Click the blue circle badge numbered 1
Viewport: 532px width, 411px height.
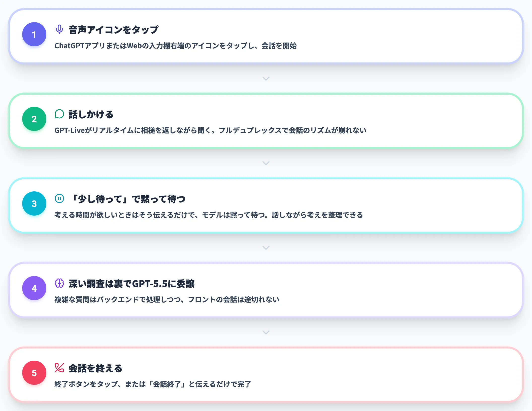coord(34,34)
